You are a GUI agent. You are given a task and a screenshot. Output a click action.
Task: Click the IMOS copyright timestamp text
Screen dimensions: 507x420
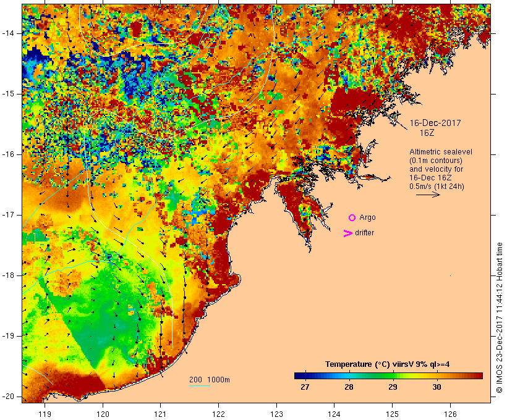[500, 318]
